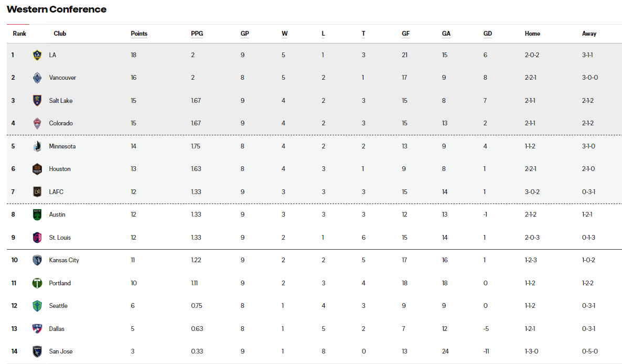Click the Colorado Rapids badge icon

[x=37, y=123]
